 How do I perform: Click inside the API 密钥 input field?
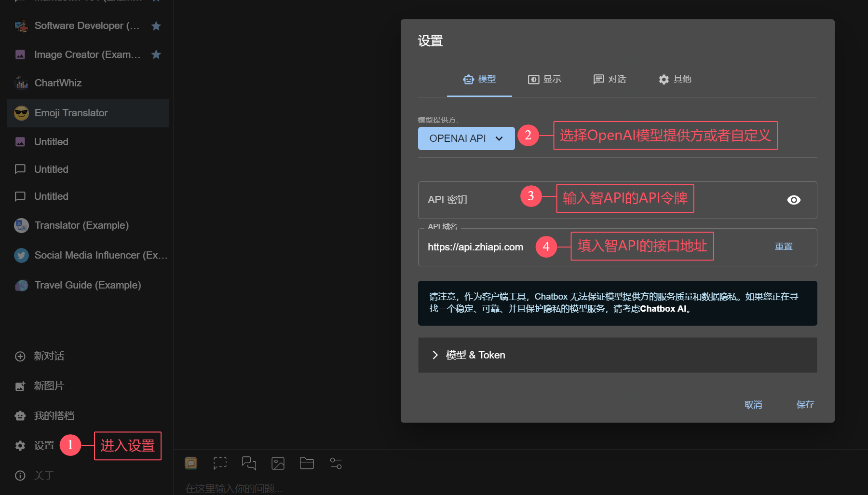point(617,200)
